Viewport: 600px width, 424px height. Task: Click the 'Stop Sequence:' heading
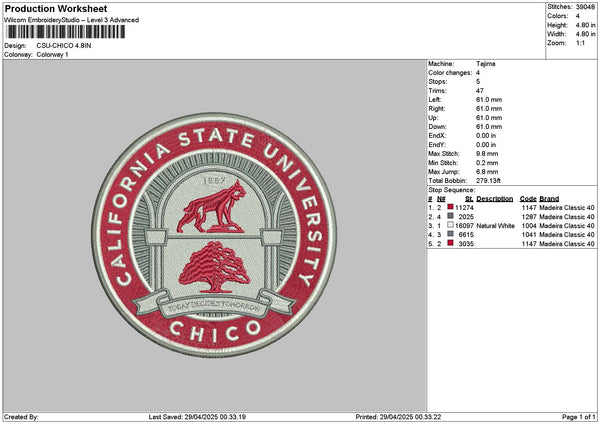(452, 190)
